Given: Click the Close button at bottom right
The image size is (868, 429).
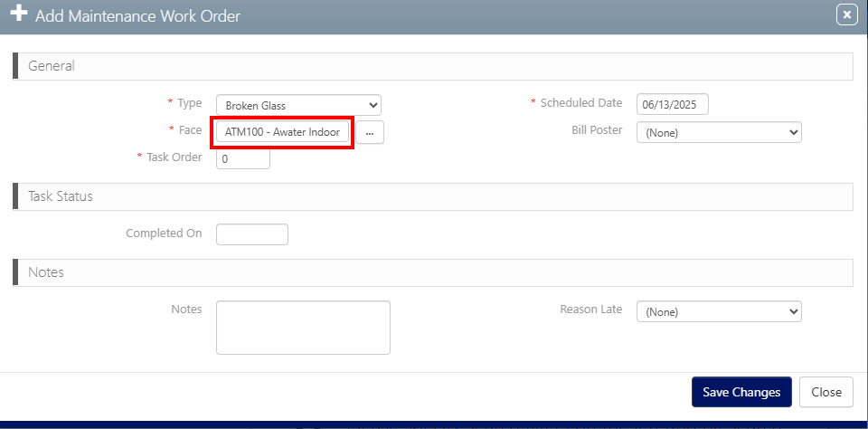Looking at the screenshot, I should coord(826,392).
